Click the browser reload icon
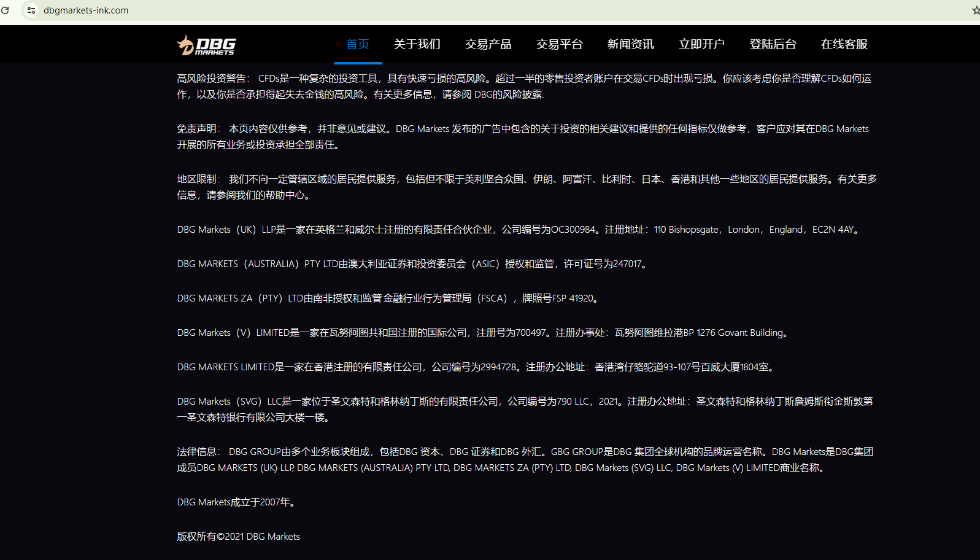 tap(5, 10)
